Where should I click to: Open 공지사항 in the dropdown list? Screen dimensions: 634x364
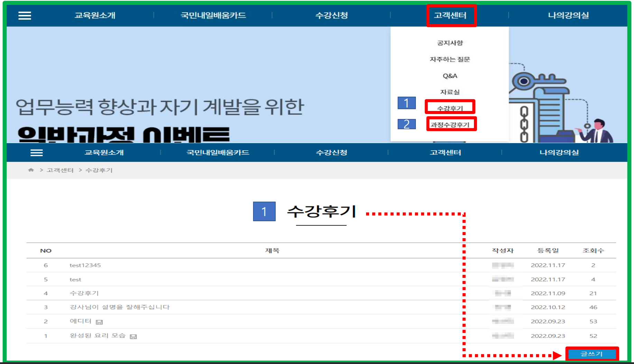tap(450, 43)
